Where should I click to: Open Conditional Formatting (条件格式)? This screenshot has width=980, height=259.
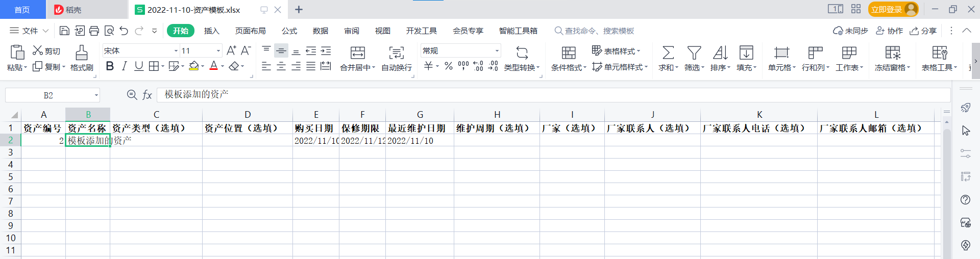click(569, 59)
